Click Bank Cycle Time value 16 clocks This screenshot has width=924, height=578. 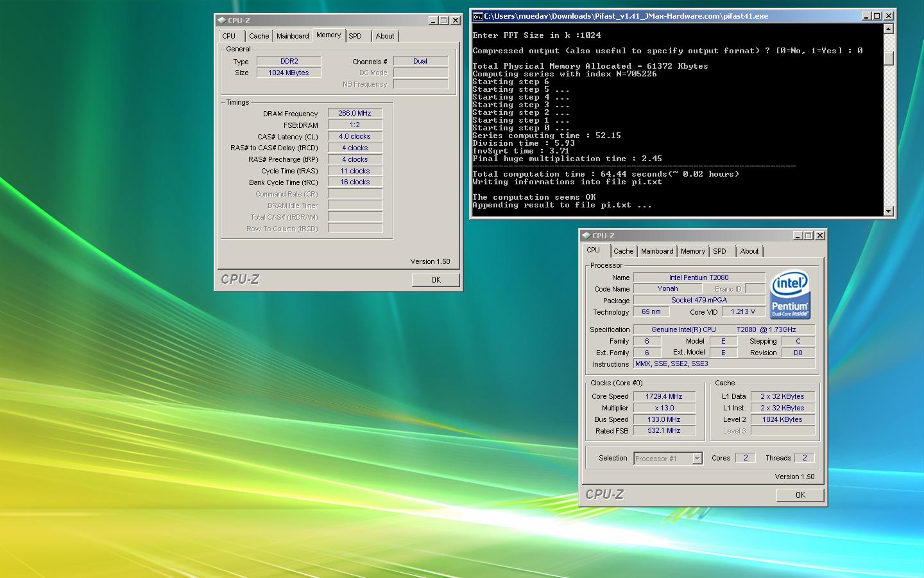pyautogui.click(x=355, y=182)
